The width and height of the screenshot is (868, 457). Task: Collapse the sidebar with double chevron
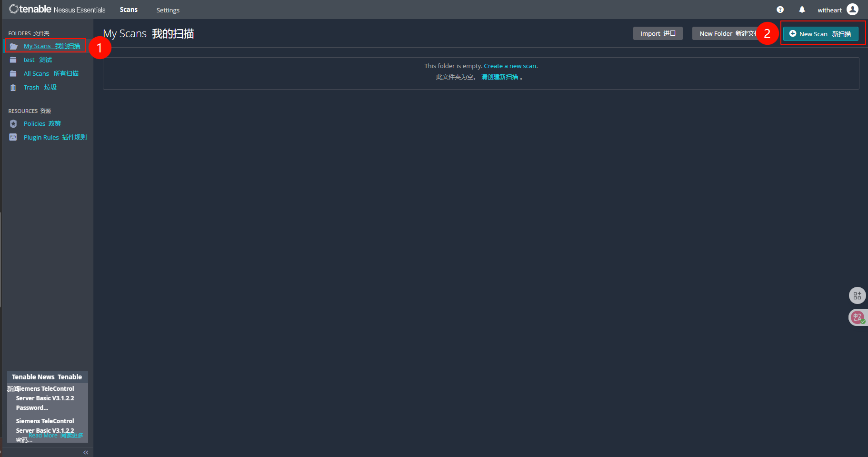(86, 452)
